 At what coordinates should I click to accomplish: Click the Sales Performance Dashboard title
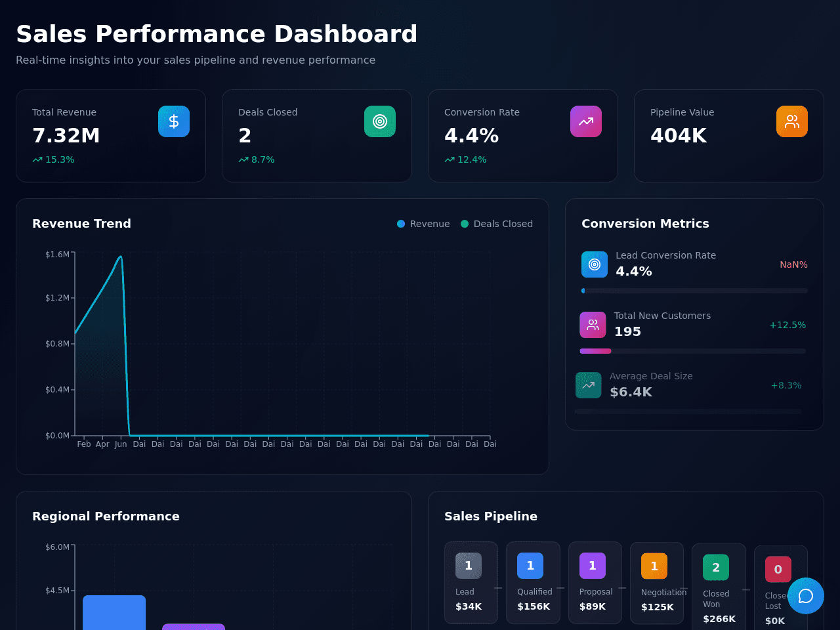point(217,34)
